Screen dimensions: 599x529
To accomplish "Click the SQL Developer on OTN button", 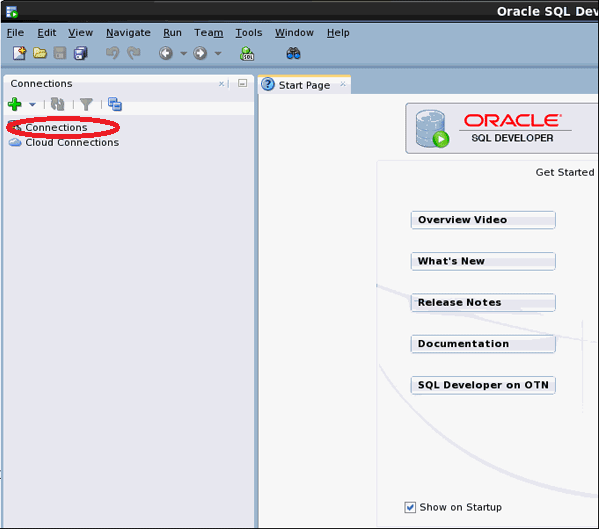I will coord(483,385).
